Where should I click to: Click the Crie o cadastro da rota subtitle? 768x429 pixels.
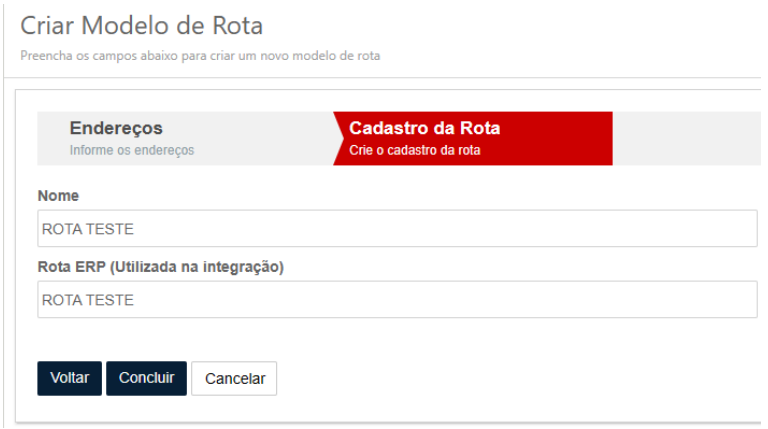[x=415, y=150]
